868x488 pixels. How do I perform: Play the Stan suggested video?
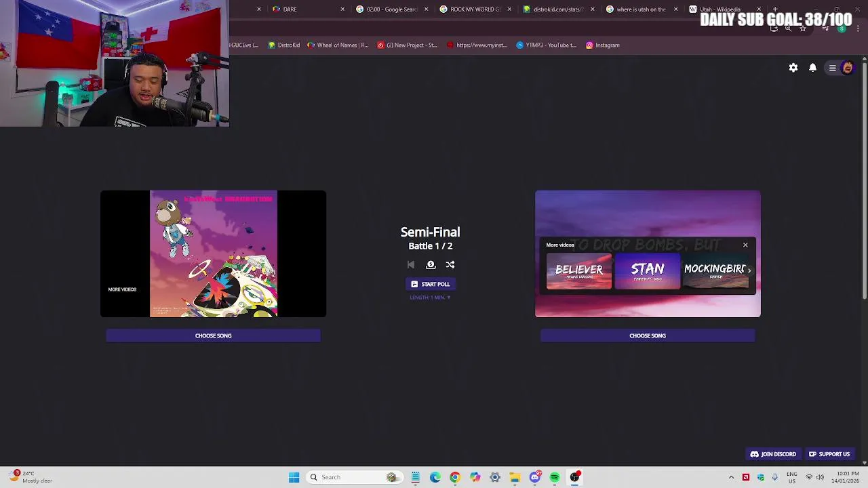click(648, 271)
